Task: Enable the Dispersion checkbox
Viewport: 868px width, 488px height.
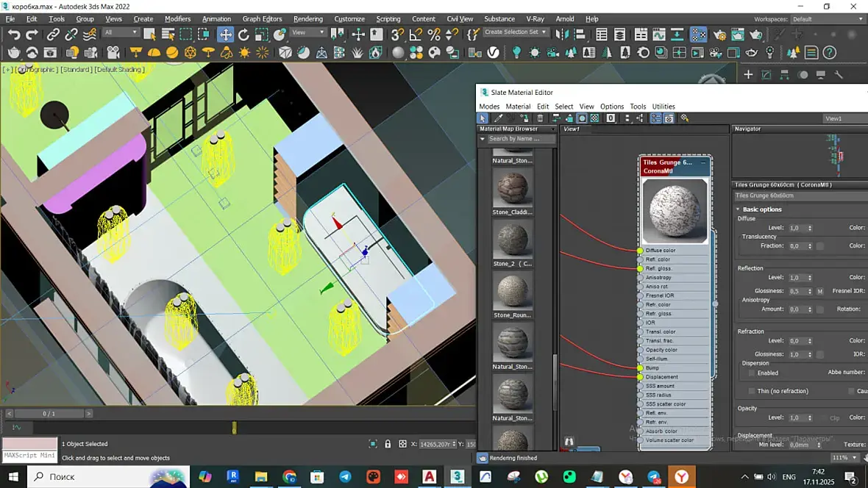Action: (751, 373)
